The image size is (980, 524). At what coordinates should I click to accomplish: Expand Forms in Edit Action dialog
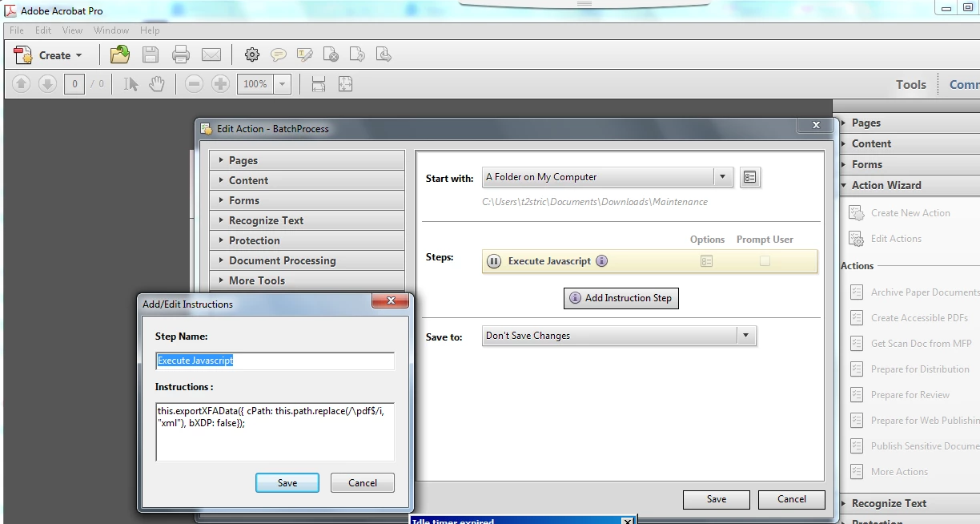pos(307,200)
